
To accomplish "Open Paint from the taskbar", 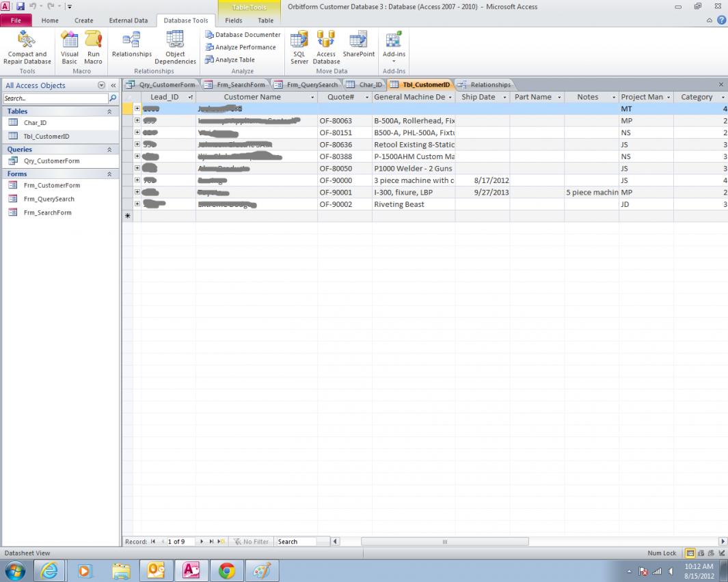I will coord(262,570).
